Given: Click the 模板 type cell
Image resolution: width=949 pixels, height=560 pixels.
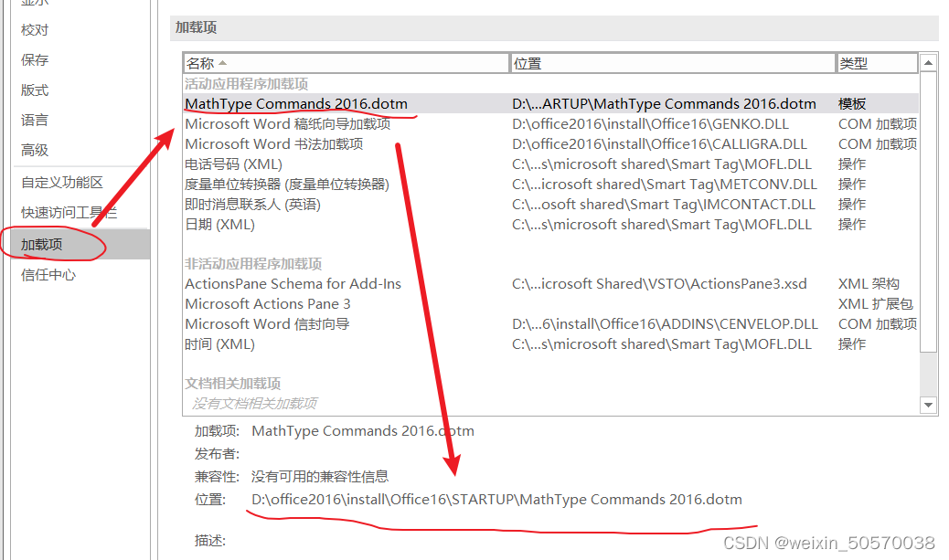Looking at the screenshot, I should click(x=851, y=103).
